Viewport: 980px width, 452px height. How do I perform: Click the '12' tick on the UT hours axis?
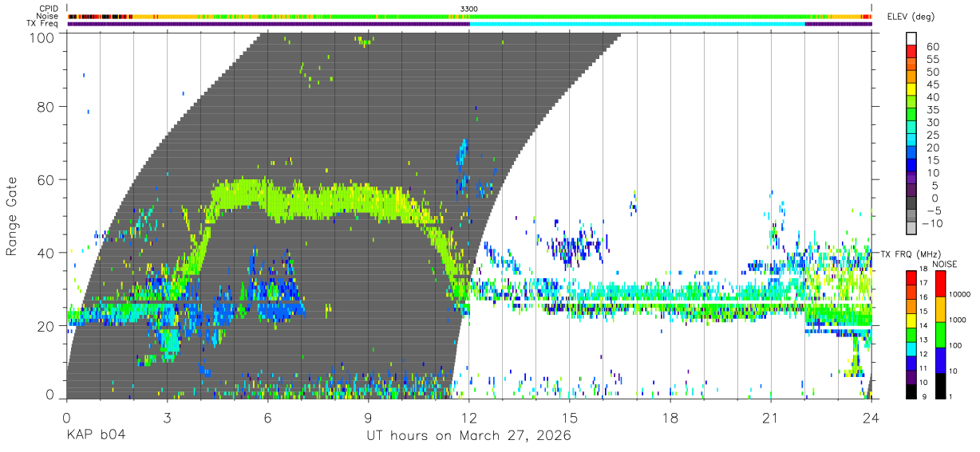point(469,418)
